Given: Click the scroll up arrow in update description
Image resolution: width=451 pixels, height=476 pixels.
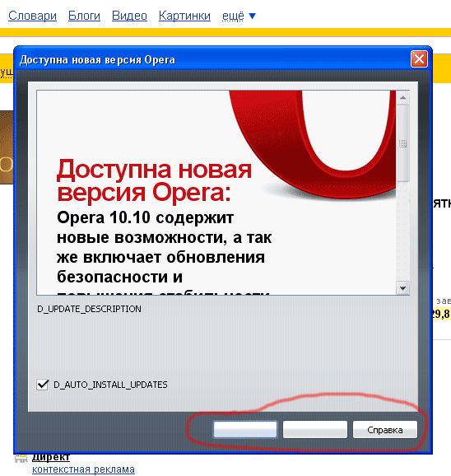Looking at the screenshot, I should pos(402,97).
